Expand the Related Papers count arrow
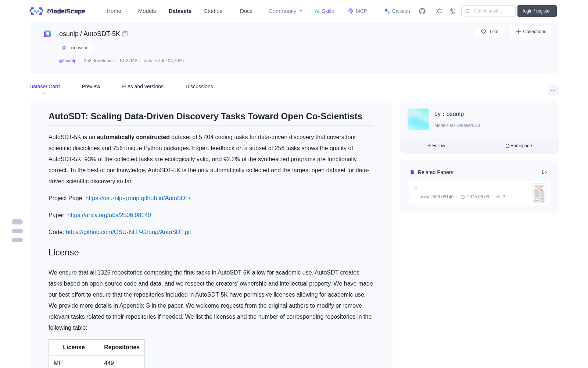The width and height of the screenshot is (588, 368). click(x=544, y=172)
